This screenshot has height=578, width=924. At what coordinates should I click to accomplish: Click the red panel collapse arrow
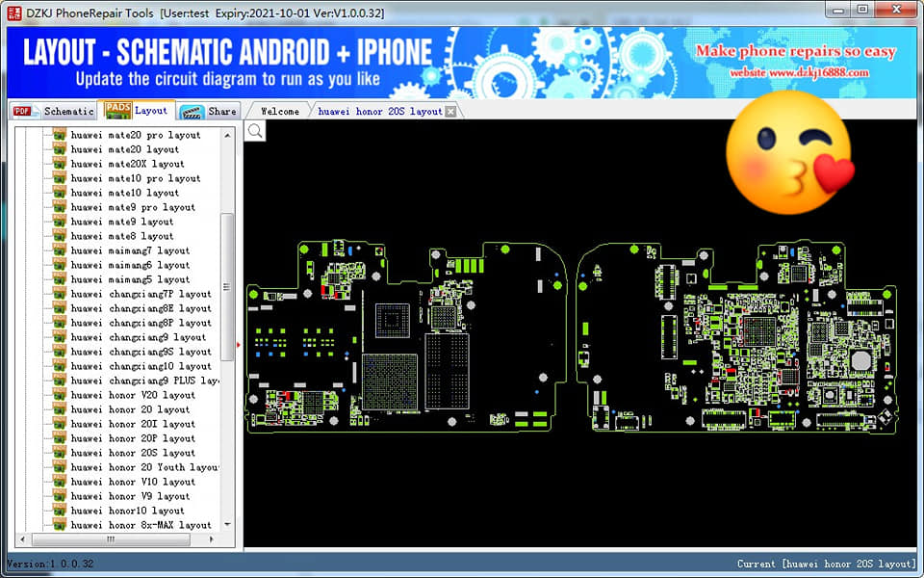click(x=239, y=345)
